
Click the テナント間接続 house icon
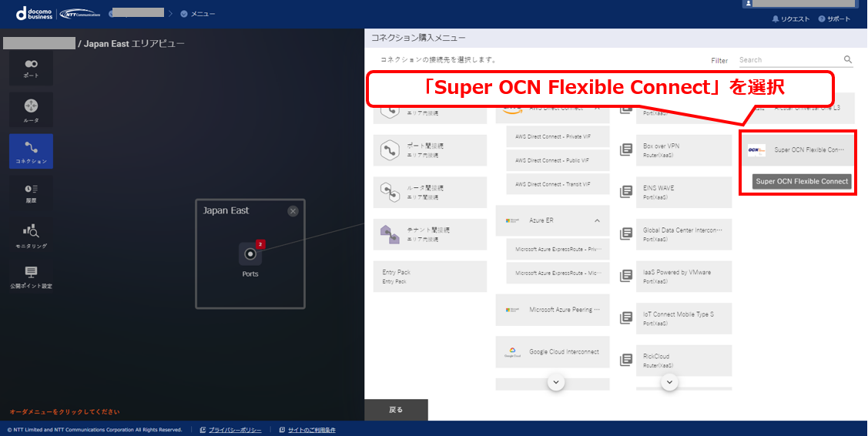click(x=390, y=234)
